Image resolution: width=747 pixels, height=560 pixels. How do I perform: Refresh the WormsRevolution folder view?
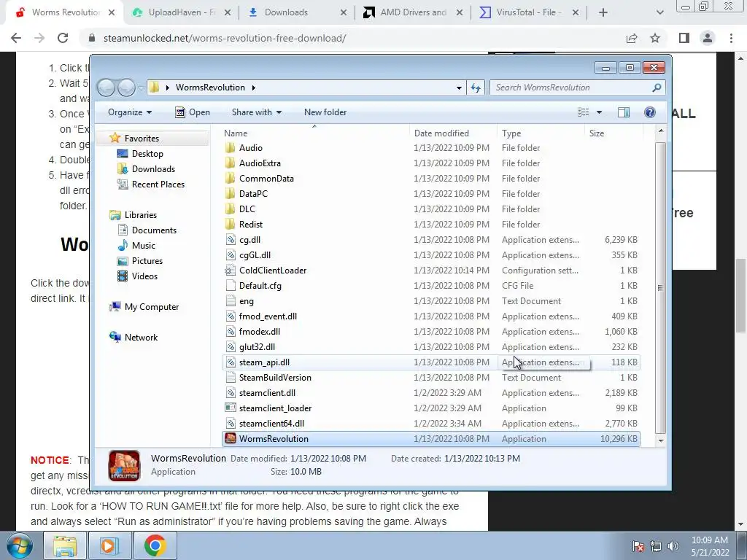476,87
